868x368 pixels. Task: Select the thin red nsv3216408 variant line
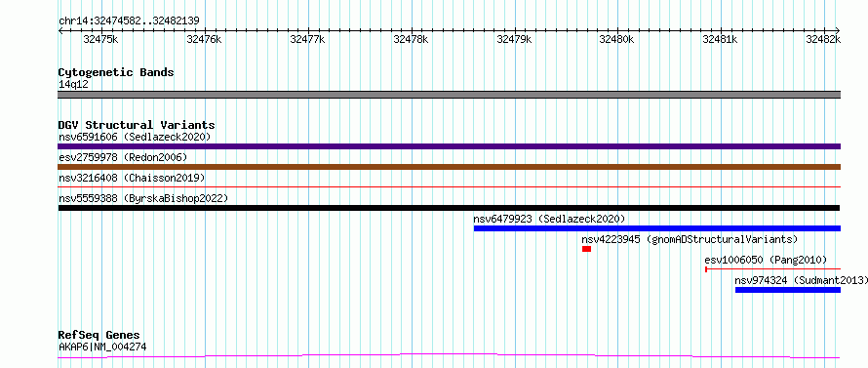[x=449, y=187]
